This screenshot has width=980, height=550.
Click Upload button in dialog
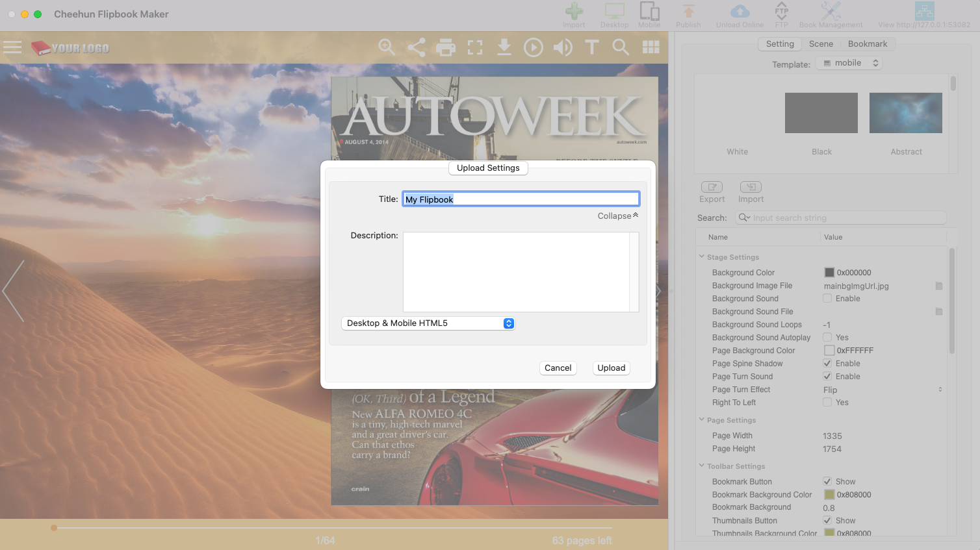[x=612, y=368]
